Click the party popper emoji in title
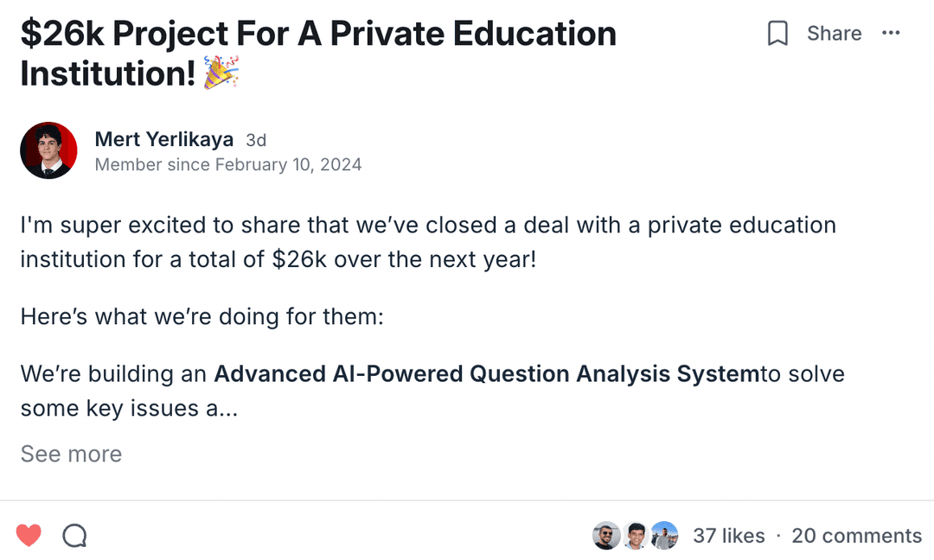This screenshot has height=560, width=934. [221, 74]
